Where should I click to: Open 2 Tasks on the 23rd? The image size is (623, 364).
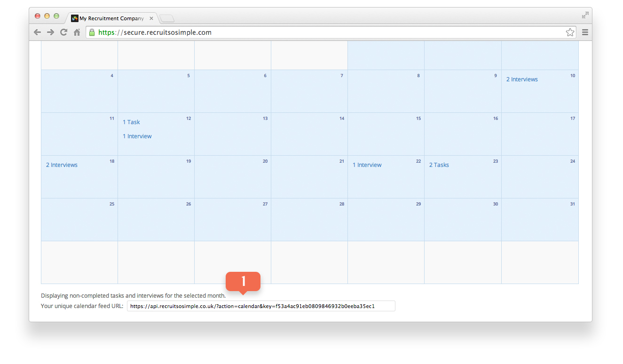tap(439, 165)
